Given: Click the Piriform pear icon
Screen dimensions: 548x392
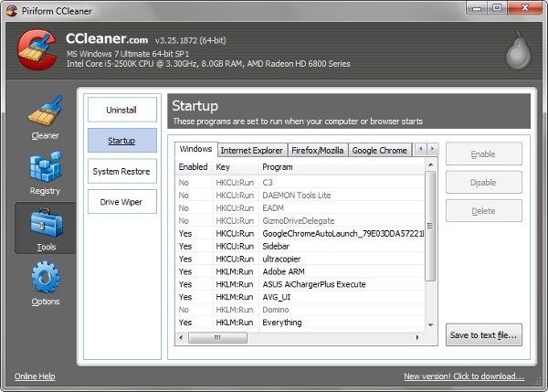Looking at the screenshot, I should pyautogui.click(x=518, y=50).
